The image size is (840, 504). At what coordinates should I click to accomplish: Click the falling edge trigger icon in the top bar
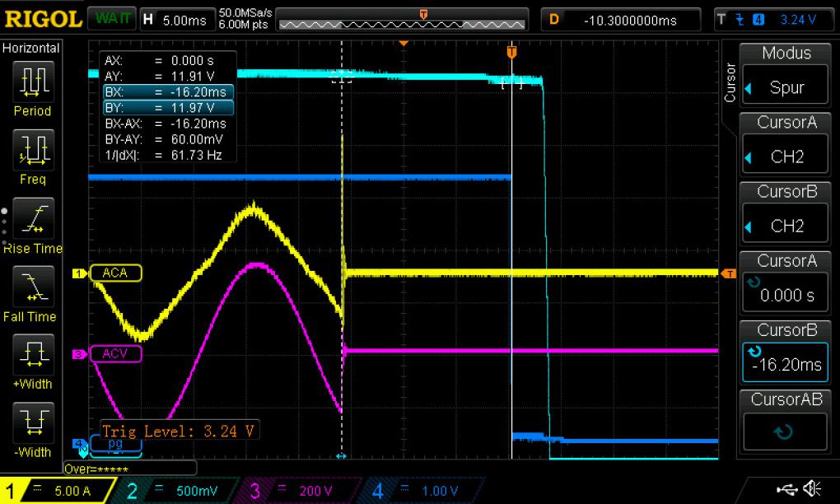(x=740, y=20)
